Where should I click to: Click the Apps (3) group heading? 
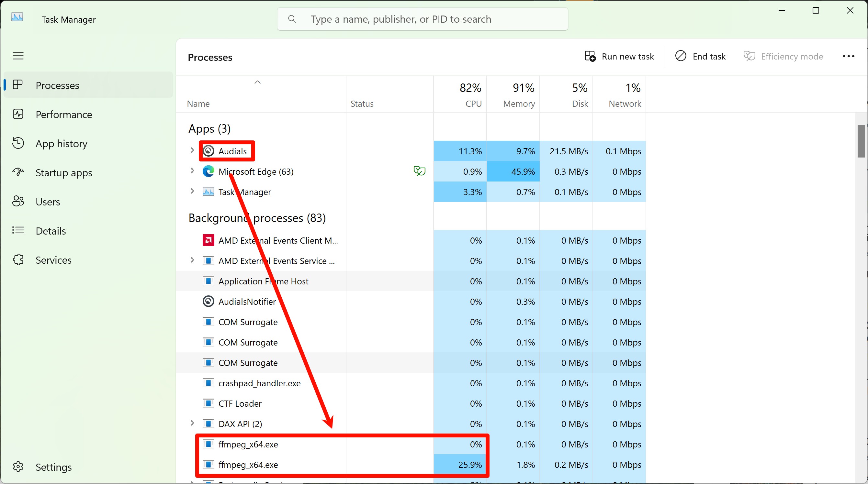coord(209,129)
